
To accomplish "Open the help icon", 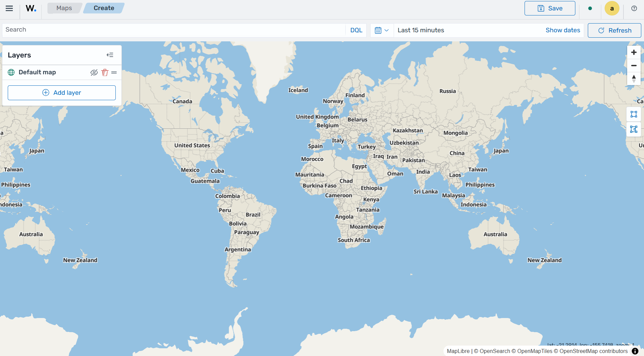I will (x=634, y=8).
